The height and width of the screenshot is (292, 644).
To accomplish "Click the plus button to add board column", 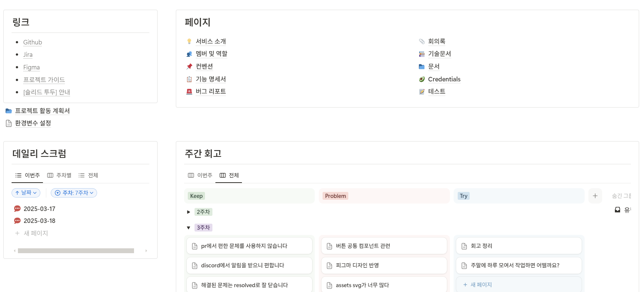I will [595, 196].
